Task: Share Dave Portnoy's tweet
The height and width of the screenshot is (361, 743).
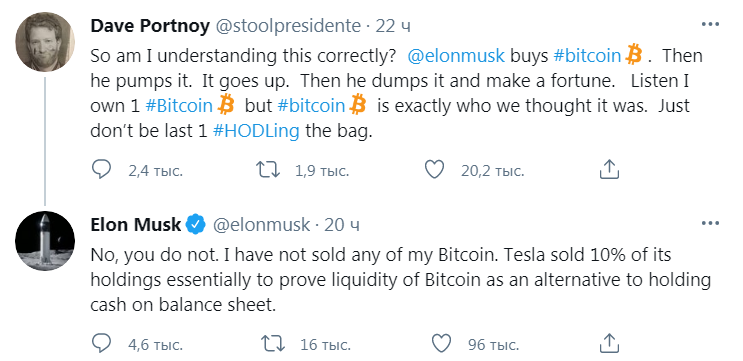Action: (609, 170)
